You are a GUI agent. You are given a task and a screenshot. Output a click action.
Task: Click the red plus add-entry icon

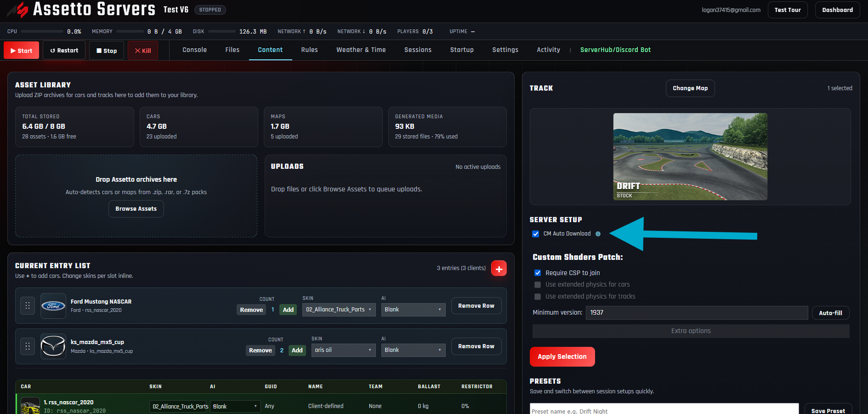pyautogui.click(x=499, y=268)
